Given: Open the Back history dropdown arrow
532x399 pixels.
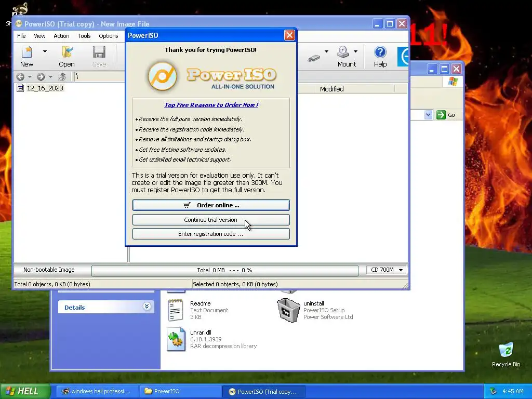Looking at the screenshot, I should 30,77.
